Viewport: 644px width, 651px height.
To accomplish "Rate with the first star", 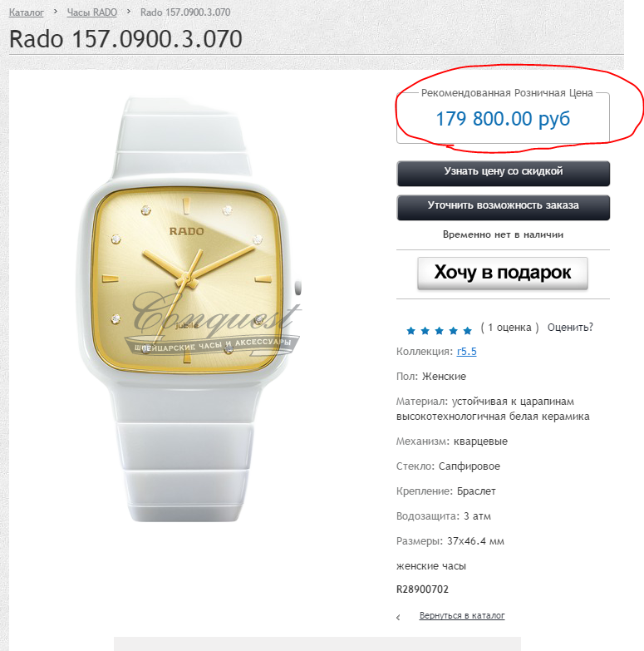I will 410,330.
